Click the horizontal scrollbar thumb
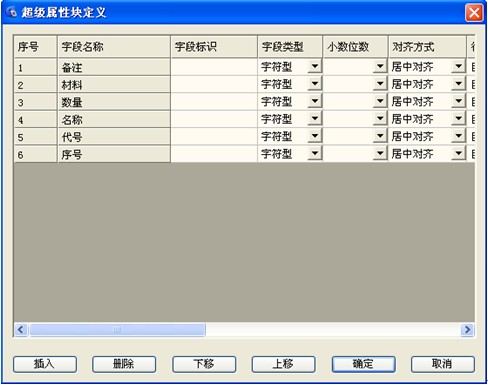Viewport: 488px width, 385px height. 117,329
